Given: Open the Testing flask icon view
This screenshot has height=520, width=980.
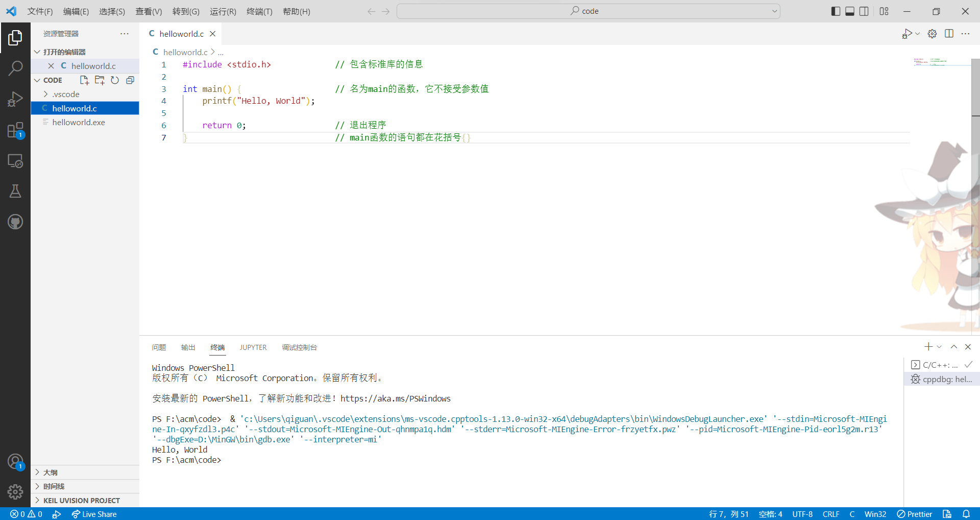Looking at the screenshot, I should pyautogui.click(x=15, y=191).
